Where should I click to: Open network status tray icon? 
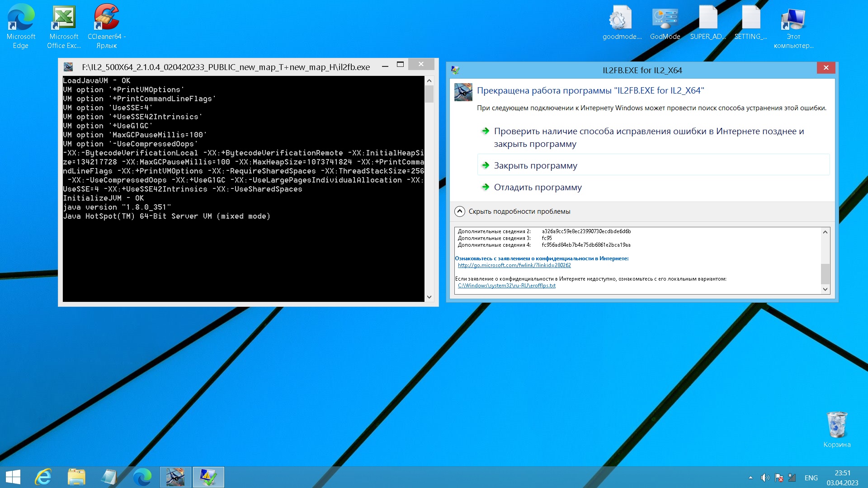pyautogui.click(x=792, y=478)
